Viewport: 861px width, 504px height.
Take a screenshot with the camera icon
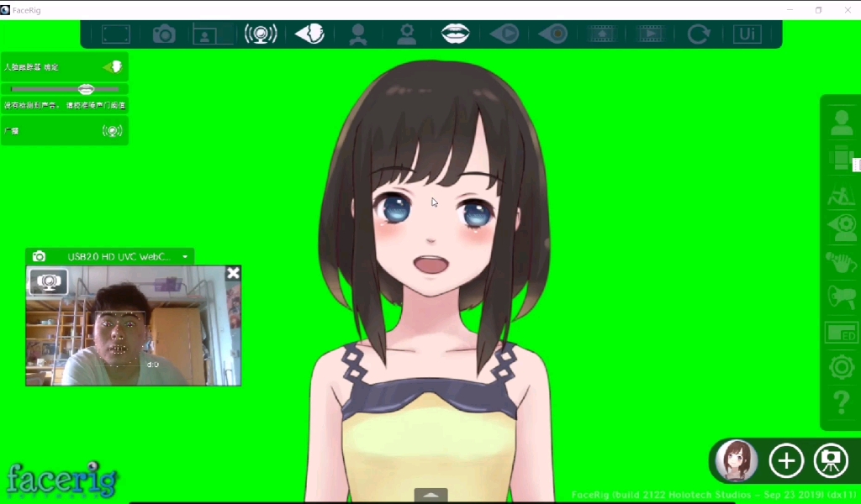[164, 34]
